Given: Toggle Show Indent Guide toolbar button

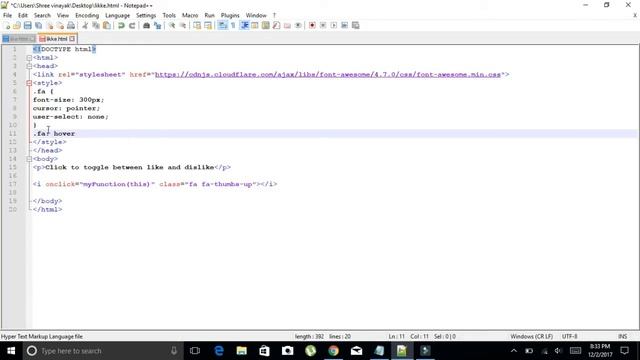Looking at the screenshot, I should coord(244,26).
